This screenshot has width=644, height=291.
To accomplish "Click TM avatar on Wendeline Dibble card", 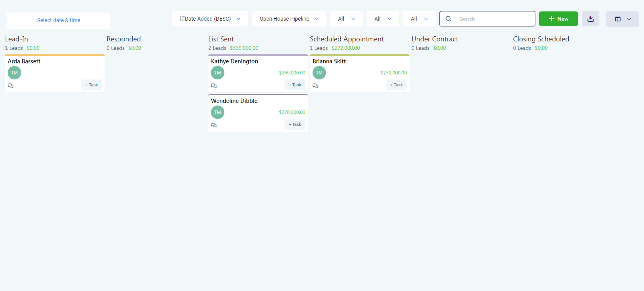I will [218, 112].
